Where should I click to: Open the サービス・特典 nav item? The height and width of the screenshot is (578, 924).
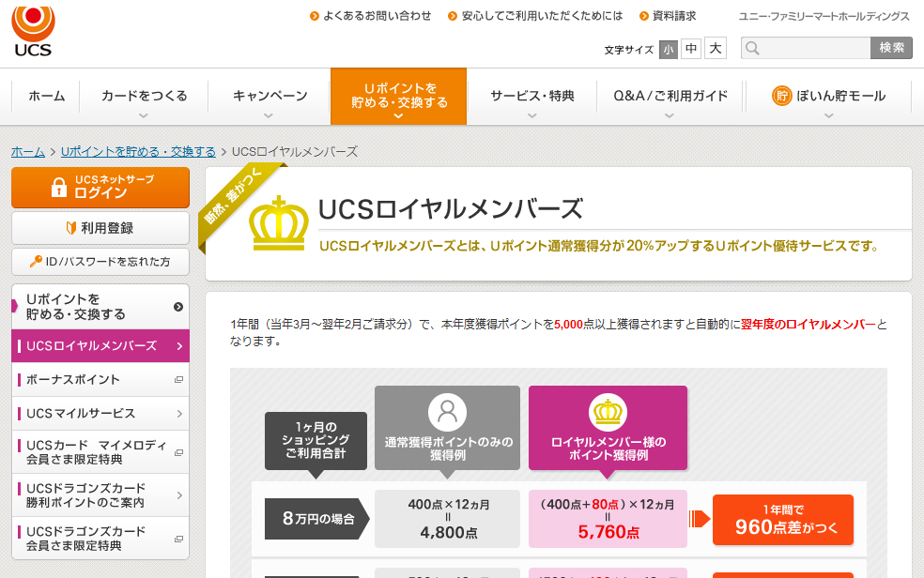532,96
